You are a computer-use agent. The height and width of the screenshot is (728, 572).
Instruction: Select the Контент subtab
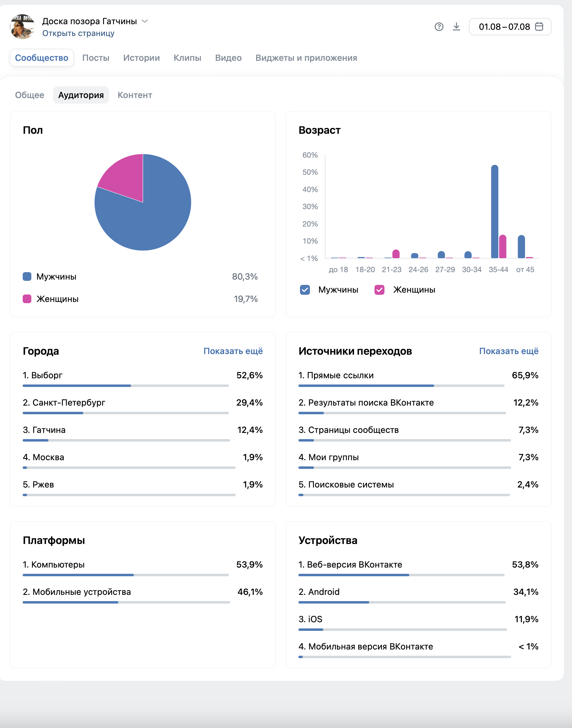tap(135, 95)
